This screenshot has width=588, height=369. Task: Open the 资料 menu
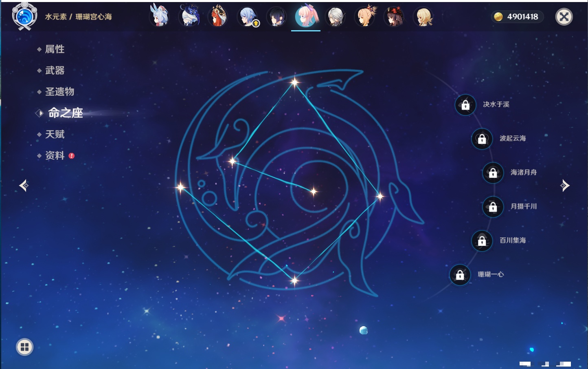55,155
